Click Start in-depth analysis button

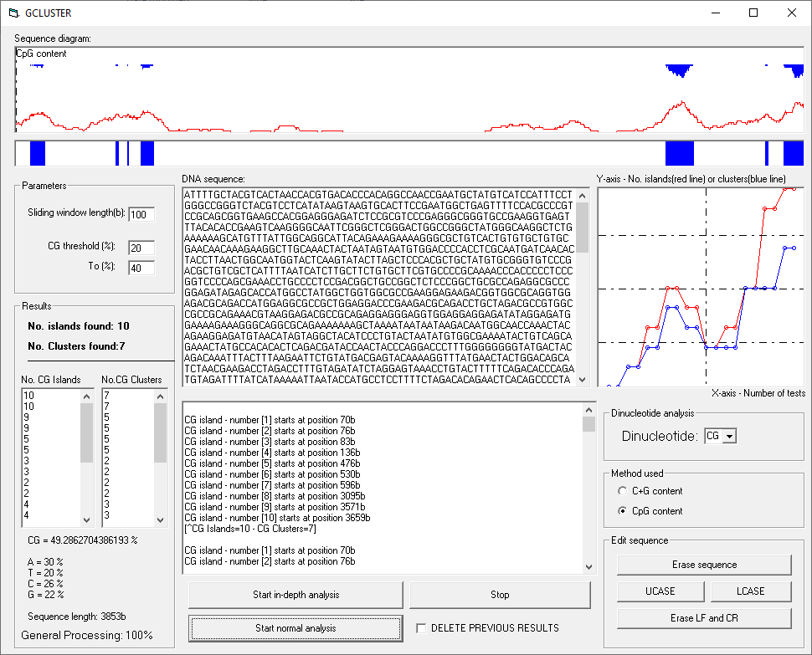pyautogui.click(x=296, y=595)
